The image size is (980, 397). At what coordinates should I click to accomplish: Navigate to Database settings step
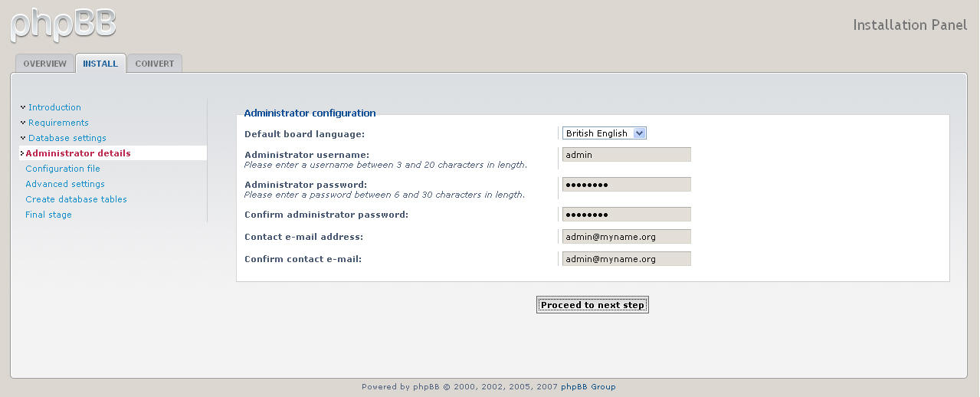tap(67, 138)
